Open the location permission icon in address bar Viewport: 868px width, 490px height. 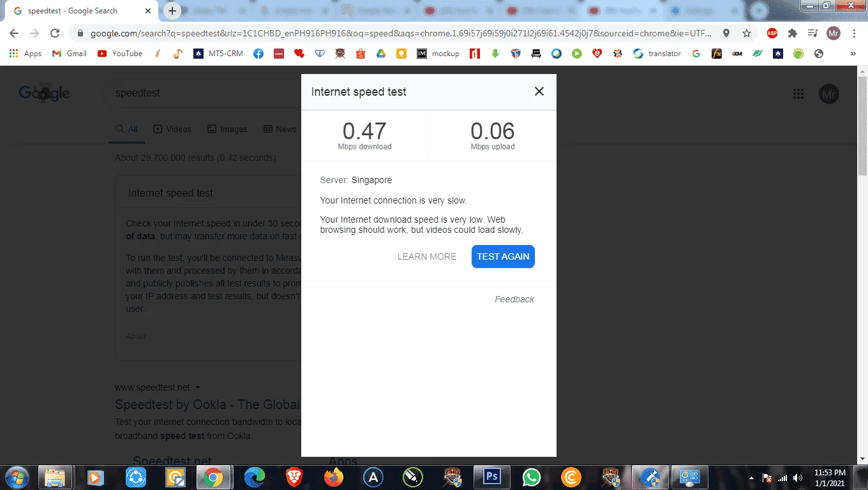click(726, 33)
